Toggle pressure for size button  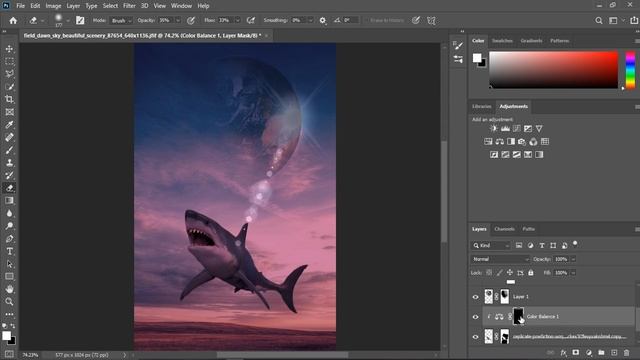(416, 20)
